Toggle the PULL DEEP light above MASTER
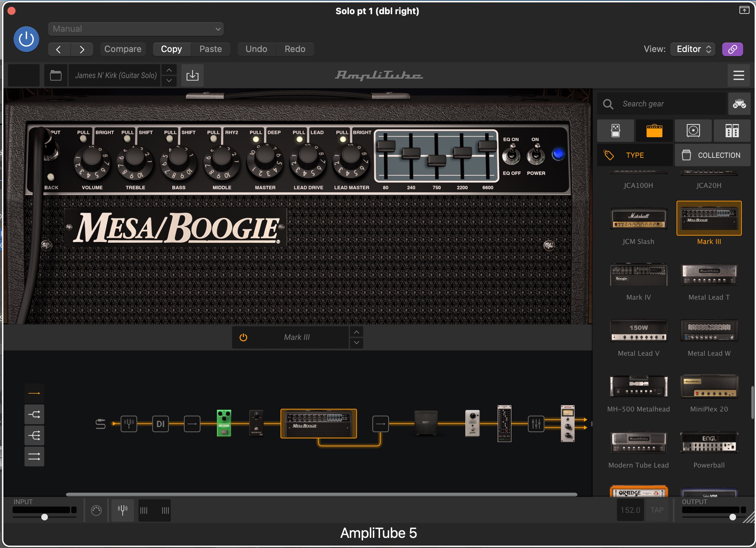Screen dimensions: 756x548 click(x=256, y=139)
